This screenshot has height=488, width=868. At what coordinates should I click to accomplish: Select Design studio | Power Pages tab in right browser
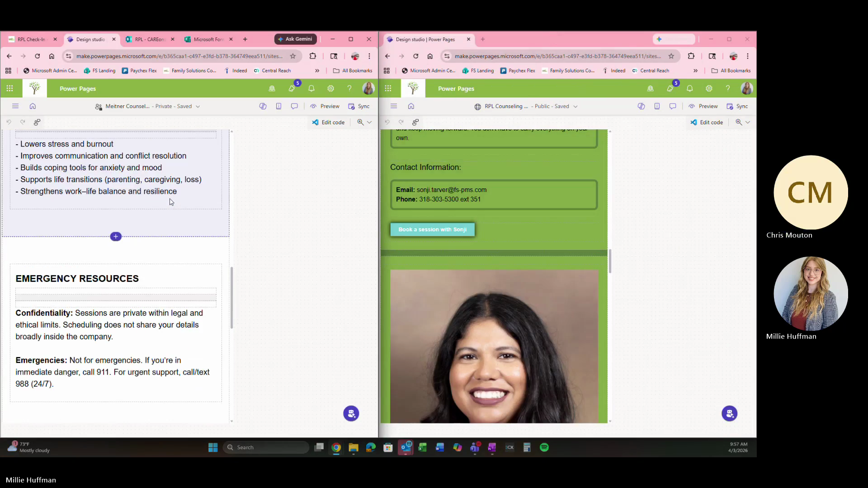click(428, 39)
